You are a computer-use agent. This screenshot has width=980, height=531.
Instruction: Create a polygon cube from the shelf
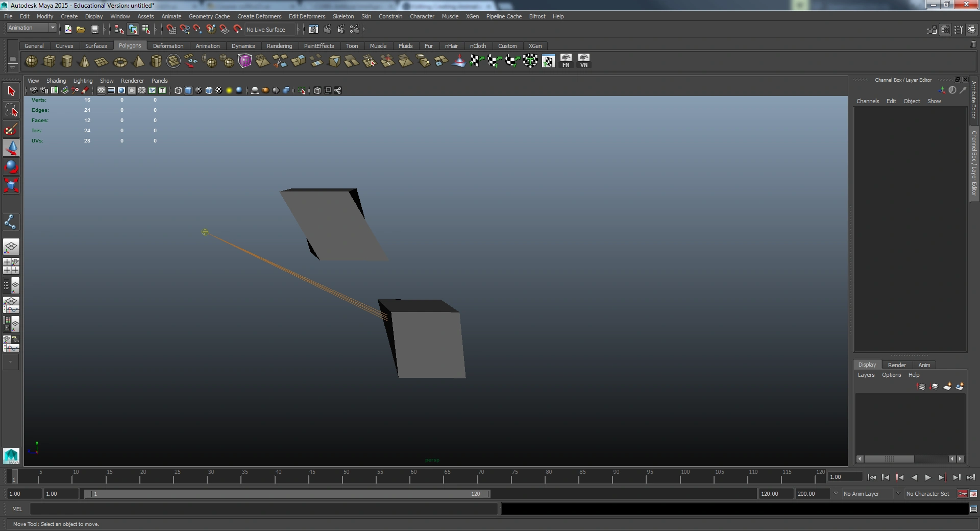click(x=49, y=62)
